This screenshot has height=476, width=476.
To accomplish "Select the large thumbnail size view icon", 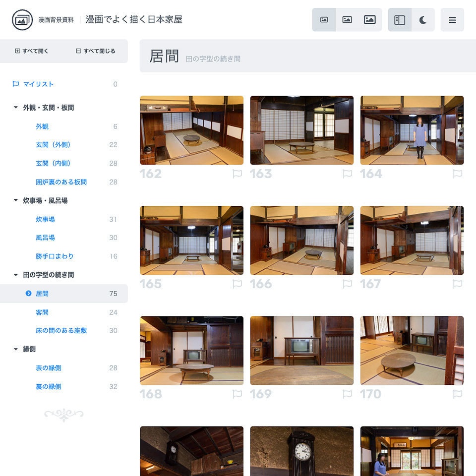I will [x=370, y=20].
